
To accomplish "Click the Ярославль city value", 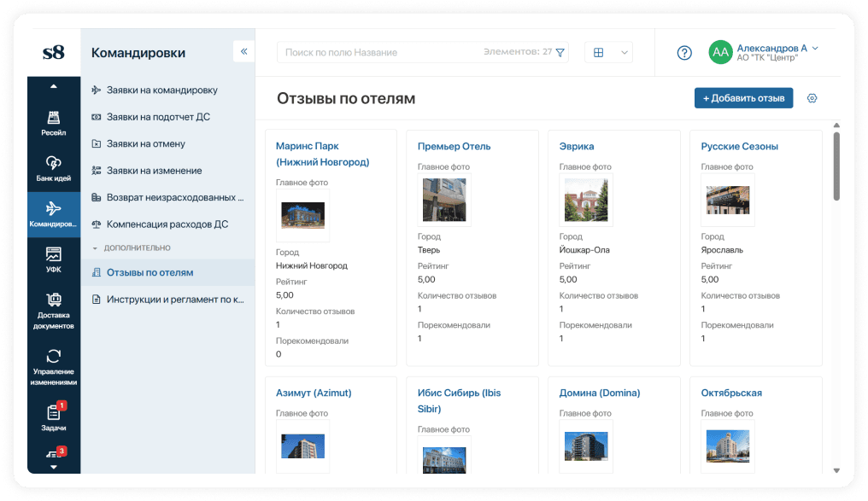I will [x=722, y=250].
